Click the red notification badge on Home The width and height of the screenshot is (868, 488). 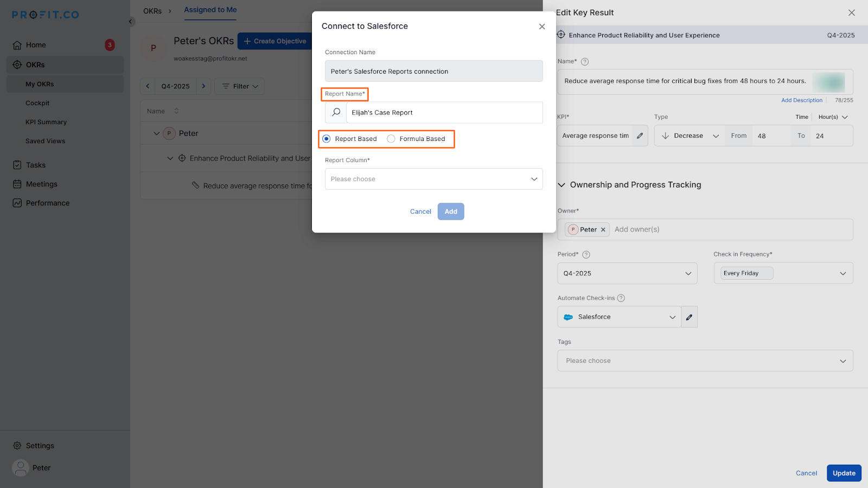[110, 45]
